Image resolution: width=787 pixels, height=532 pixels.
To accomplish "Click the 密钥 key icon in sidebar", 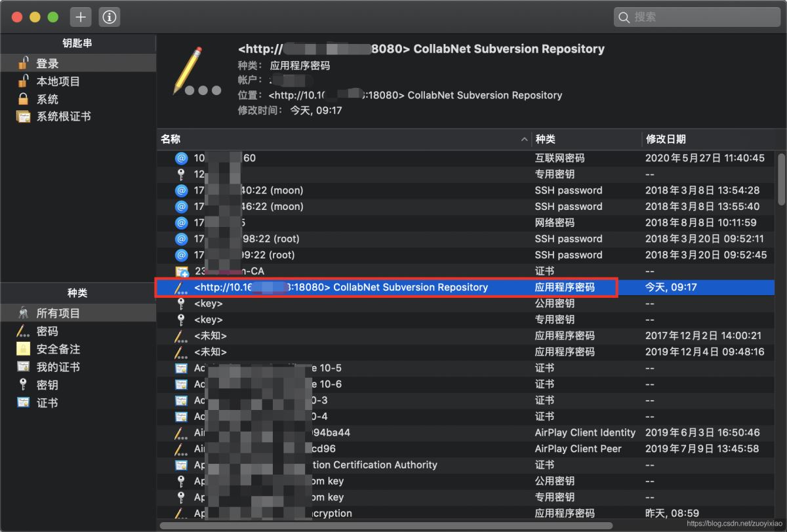I will coord(24,384).
